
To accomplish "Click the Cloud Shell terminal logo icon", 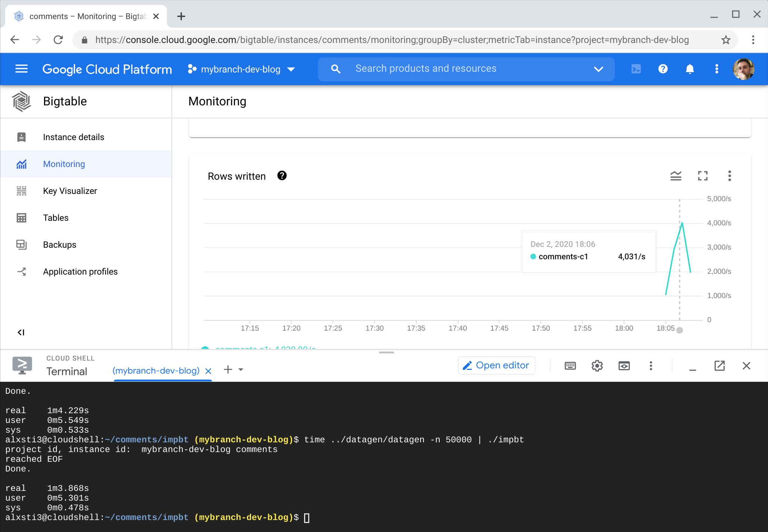I will click(22, 365).
